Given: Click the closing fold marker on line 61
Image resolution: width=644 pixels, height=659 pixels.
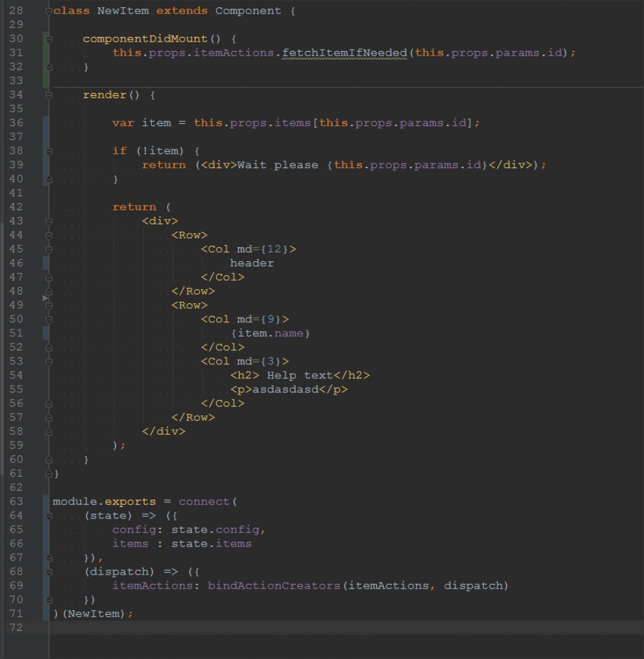Looking at the screenshot, I should click(49, 474).
